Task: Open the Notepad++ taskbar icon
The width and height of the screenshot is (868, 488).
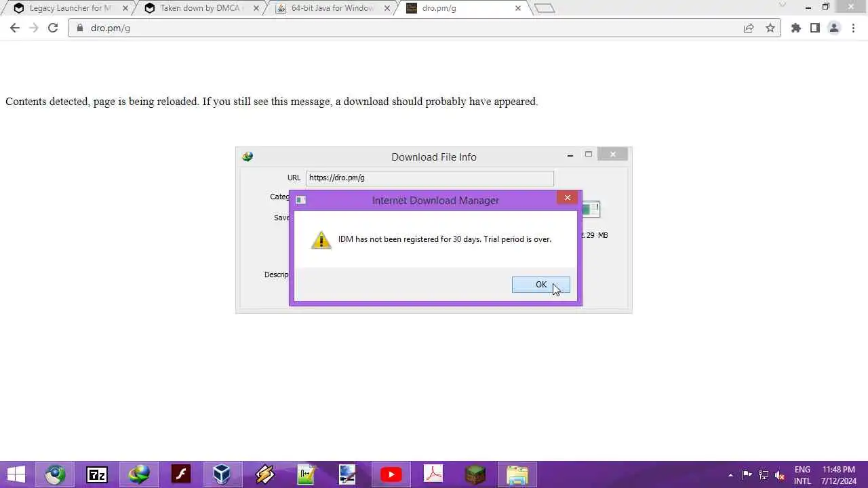Action: click(307, 474)
